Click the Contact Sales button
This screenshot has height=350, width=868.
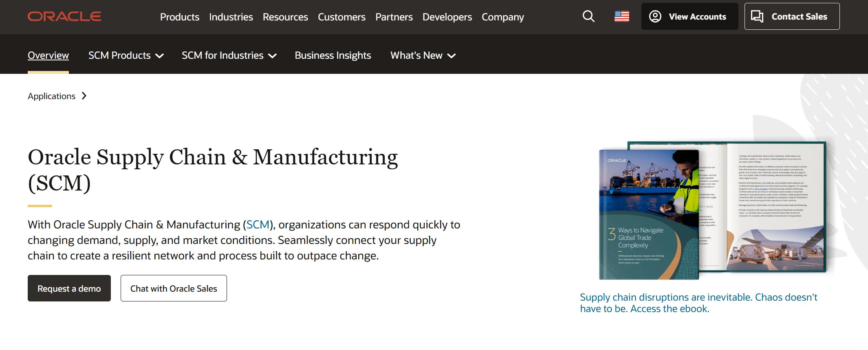pos(792,16)
